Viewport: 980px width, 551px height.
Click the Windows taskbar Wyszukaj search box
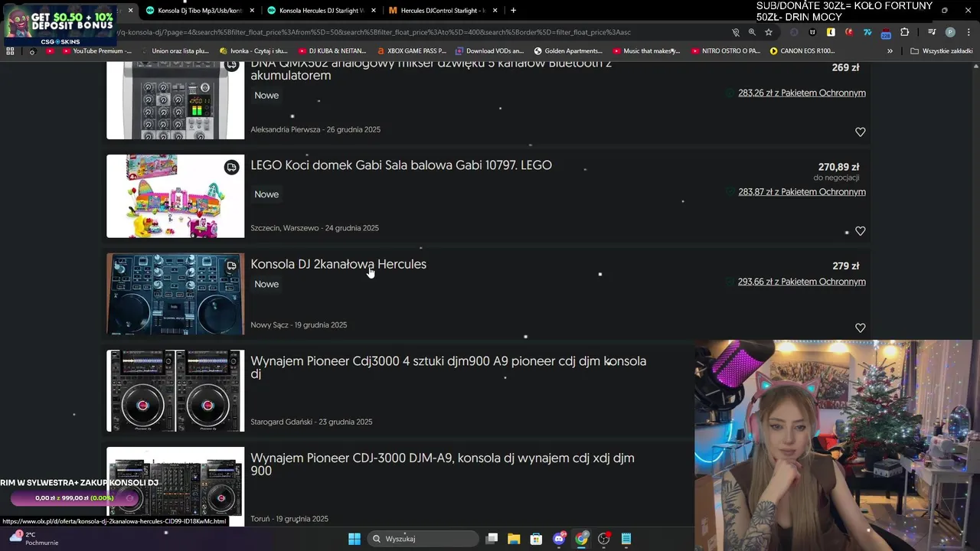tap(422, 539)
